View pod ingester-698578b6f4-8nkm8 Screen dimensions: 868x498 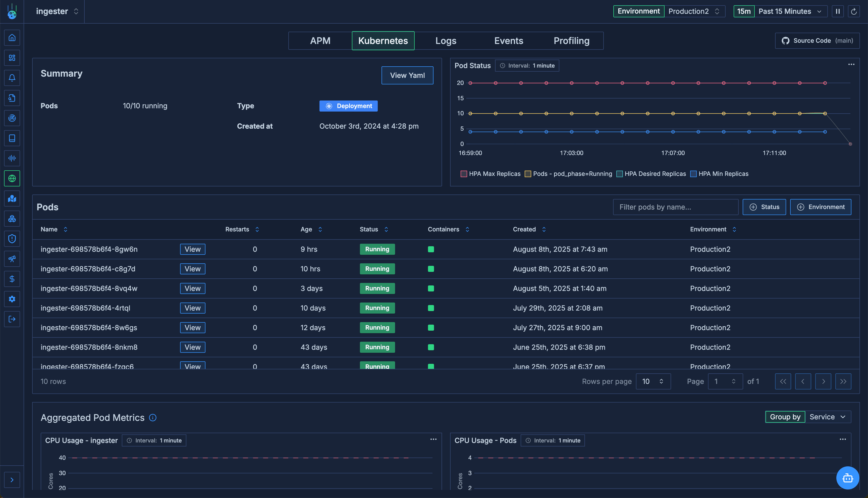192,347
